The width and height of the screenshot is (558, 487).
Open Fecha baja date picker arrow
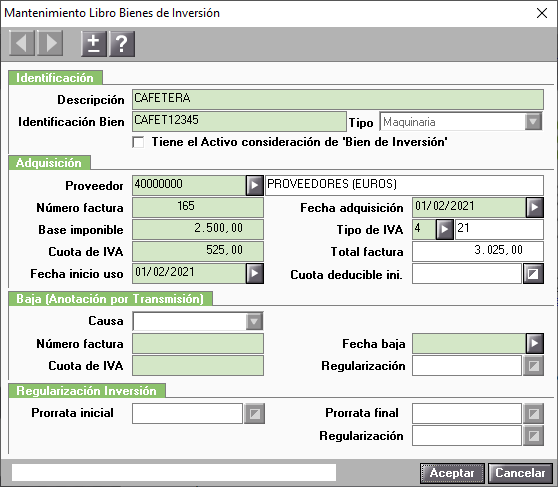pyautogui.click(x=535, y=343)
